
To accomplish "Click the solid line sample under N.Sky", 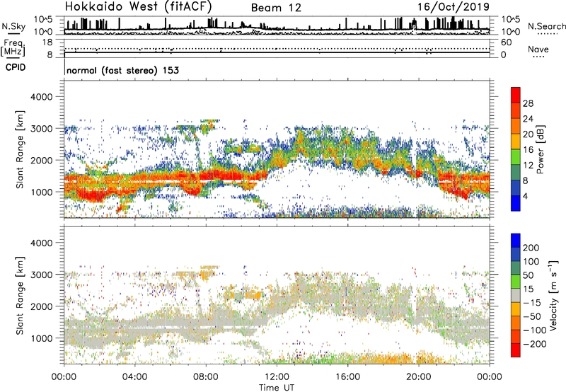I will (x=13, y=34).
